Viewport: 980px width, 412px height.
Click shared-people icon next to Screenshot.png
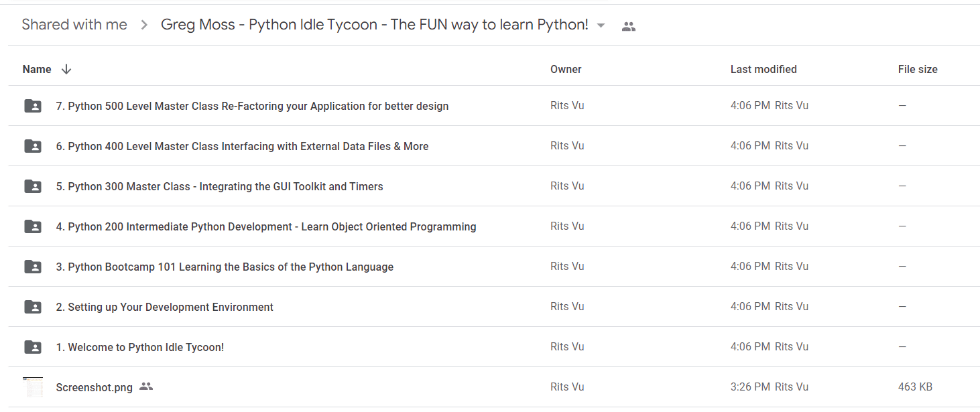point(146,387)
